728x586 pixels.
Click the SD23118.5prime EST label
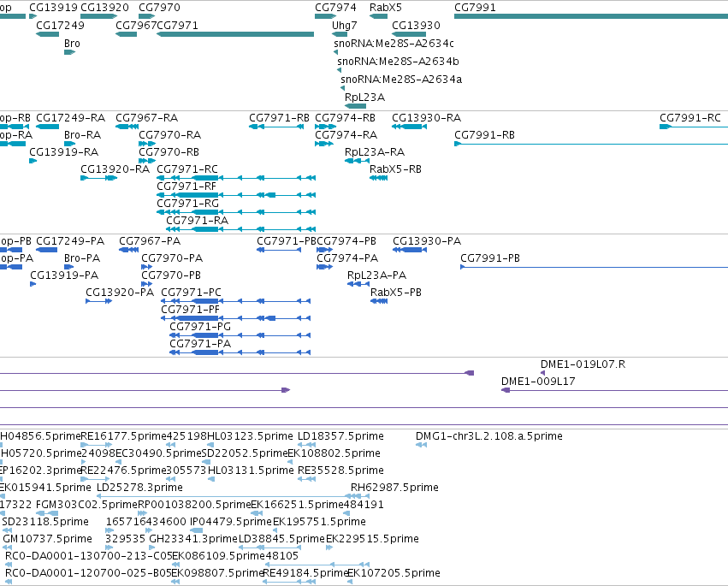coord(45,522)
